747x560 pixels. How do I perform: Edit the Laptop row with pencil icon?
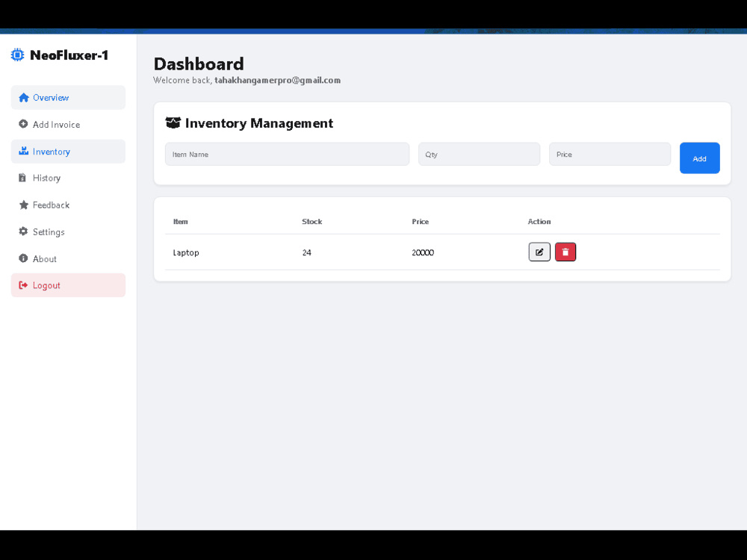539,252
